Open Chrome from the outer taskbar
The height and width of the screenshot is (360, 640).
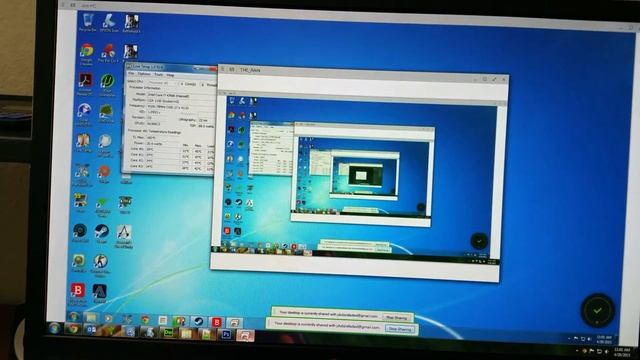[73, 329]
